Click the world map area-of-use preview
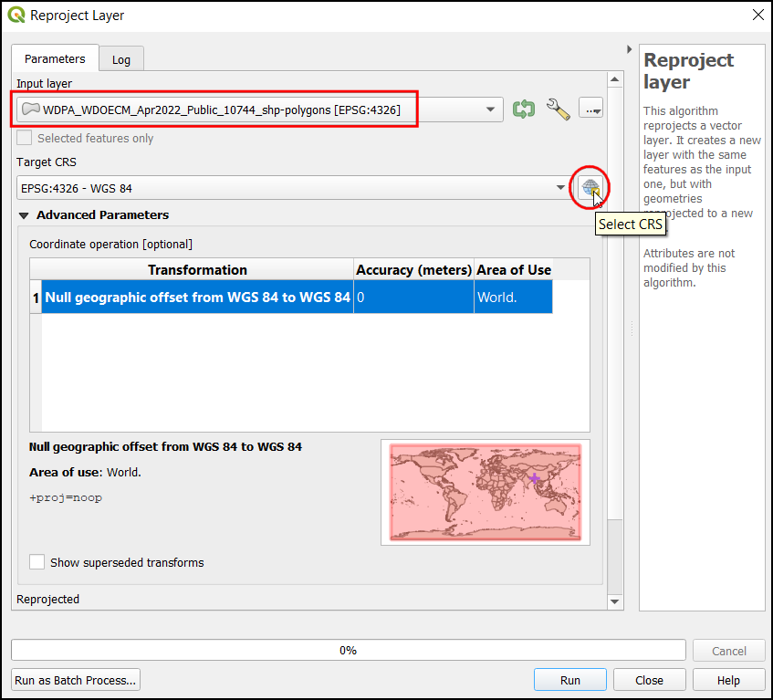 coord(485,492)
